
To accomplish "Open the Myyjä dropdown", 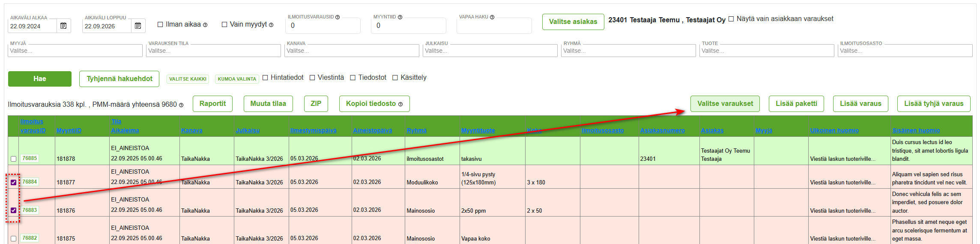I will tap(75, 51).
